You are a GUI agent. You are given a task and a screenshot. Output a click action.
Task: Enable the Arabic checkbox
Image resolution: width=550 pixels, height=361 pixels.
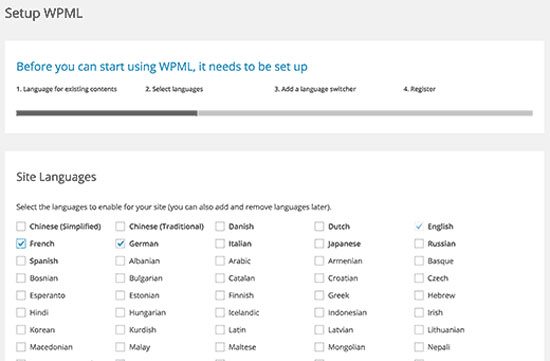point(220,261)
